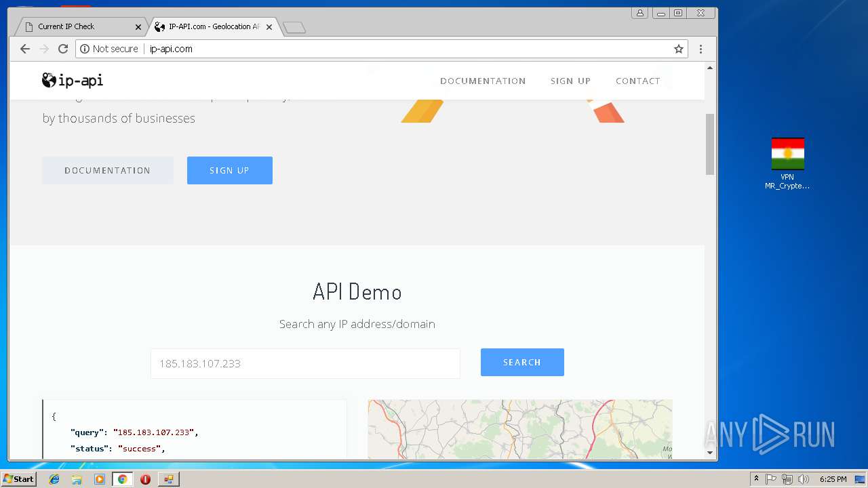The width and height of the screenshot is (868, 488).
Task: Click the scrollbar down arrow
Action: (710, 453)
